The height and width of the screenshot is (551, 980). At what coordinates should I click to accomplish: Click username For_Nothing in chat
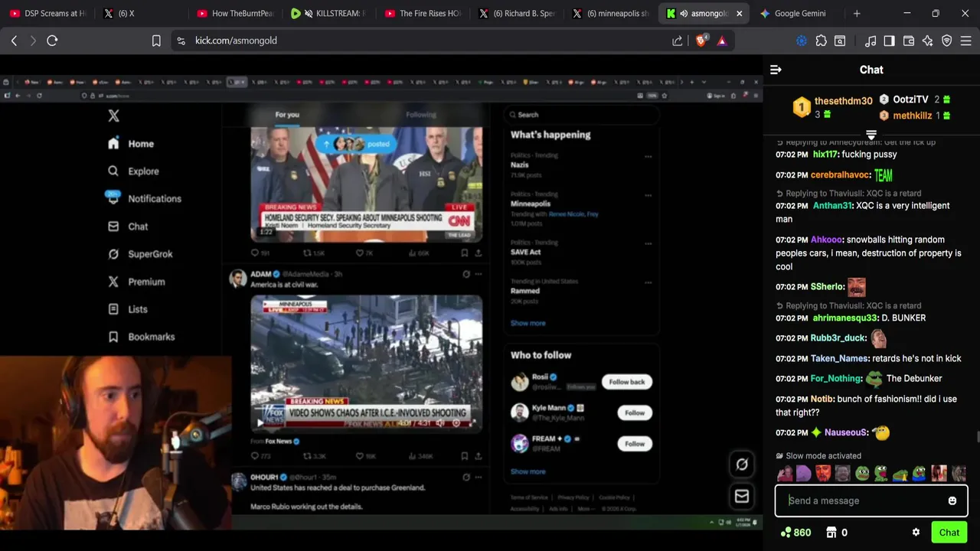[836, 379]
